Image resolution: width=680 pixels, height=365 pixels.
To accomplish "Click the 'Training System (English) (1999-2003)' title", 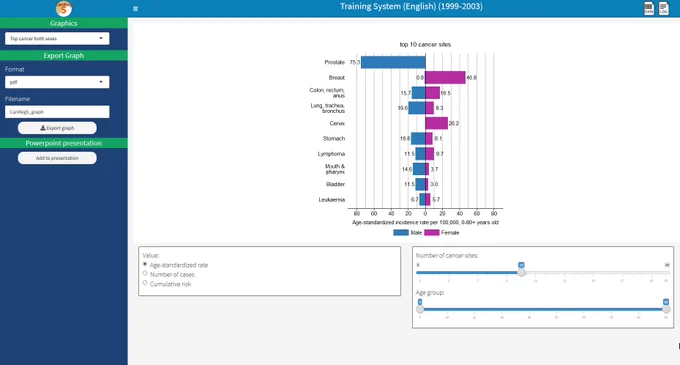I will [411, 7].
